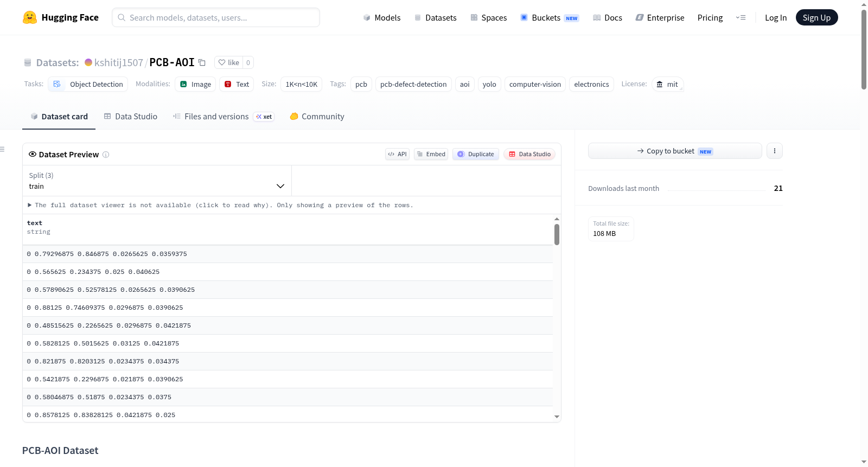Screen dimensions: 868x467
Task: Filter by Text modality tag
Action: [x=237, y=84]
